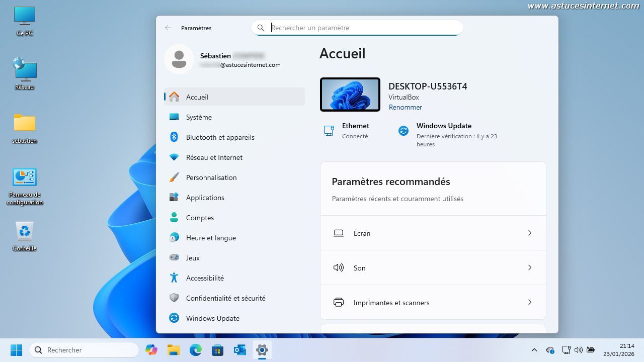Go to Comptes settings section
644x362 pixels.
200,218
